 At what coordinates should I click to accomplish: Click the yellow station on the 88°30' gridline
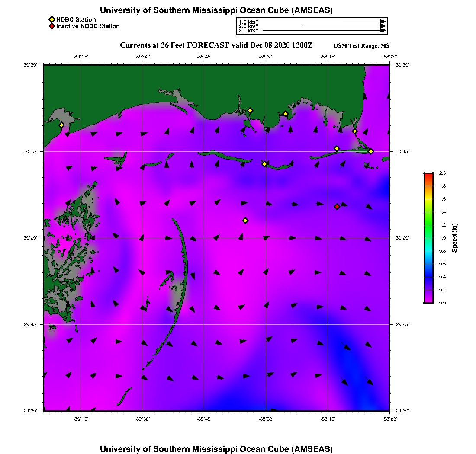tap(264, 164)
